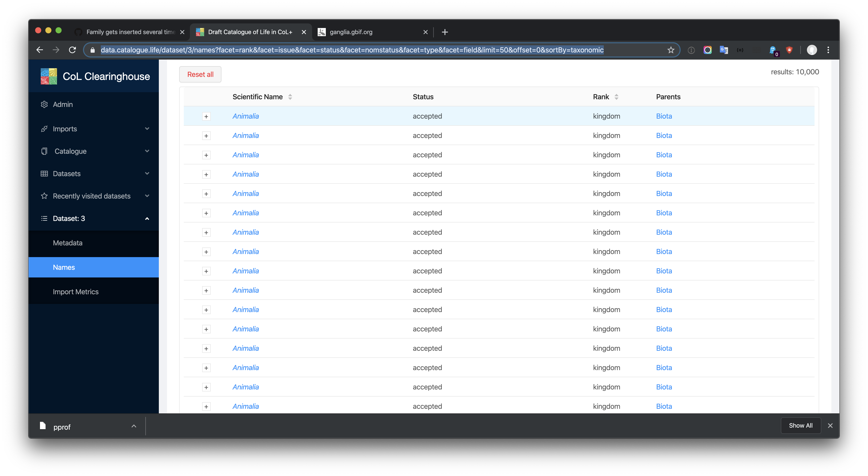Click the browser refresh icon
The width and height of the screenshot is (868, 476).
click(73, 50)
